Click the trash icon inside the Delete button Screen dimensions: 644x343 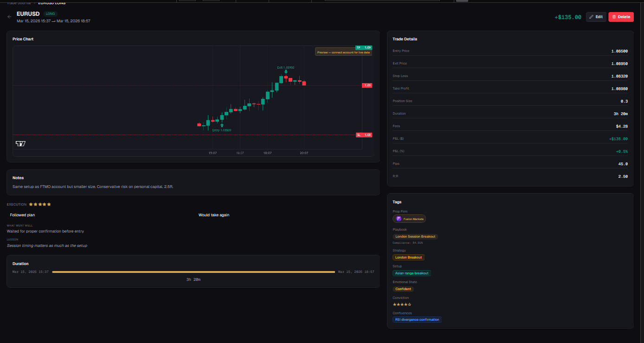coord(614,17)
